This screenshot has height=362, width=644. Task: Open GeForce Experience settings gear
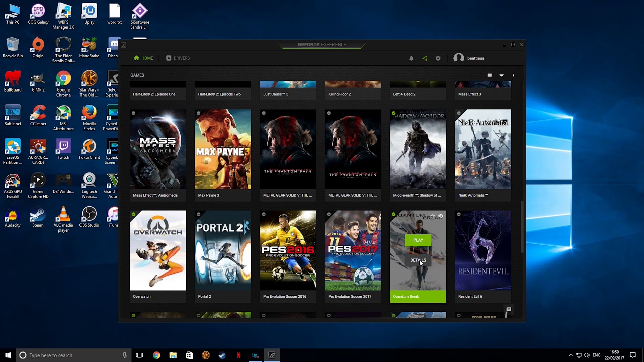click(438, 58)
